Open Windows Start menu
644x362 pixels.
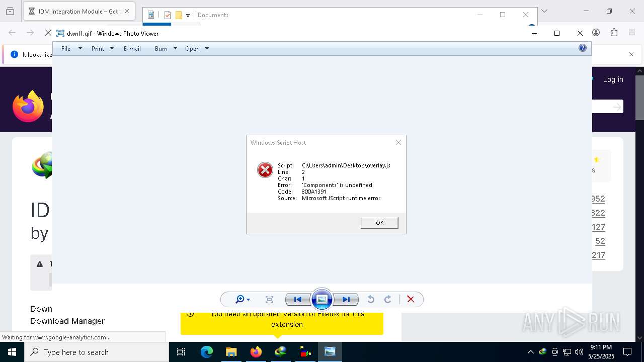12,352
